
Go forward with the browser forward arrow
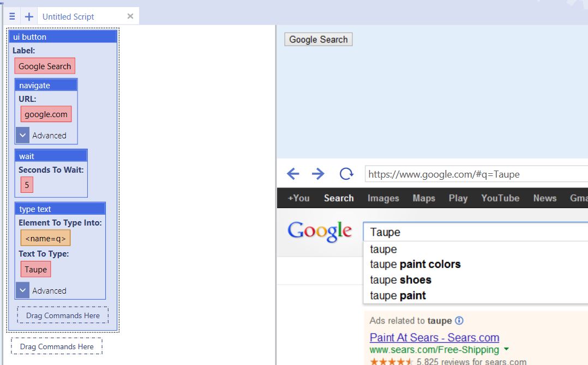[318, 174]
